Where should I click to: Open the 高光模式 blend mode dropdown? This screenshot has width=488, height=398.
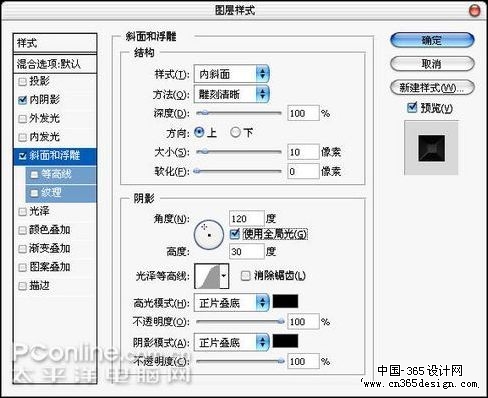coord(232,303)
